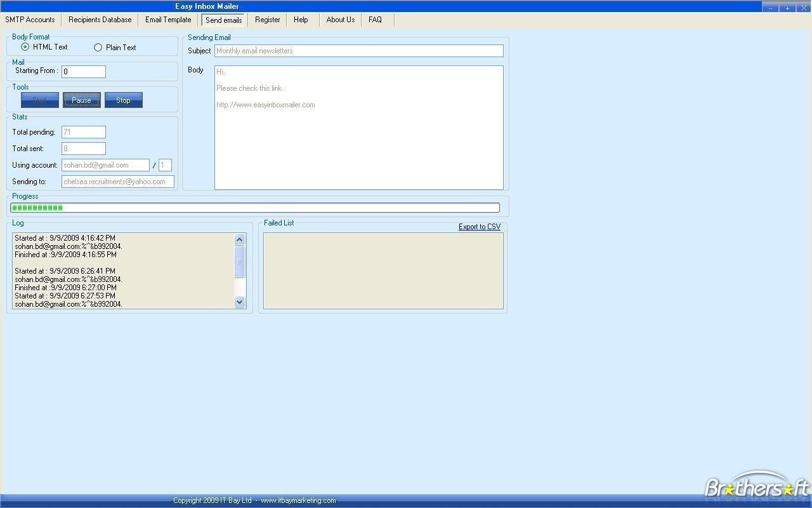The width and height of the screenshot is (812, 508).
Task: Open the FAQ tab
Action: 376,20
